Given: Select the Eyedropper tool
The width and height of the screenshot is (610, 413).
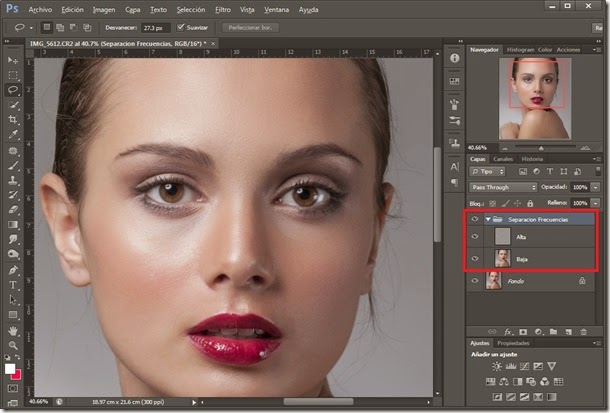Looking at the screenshot, I should point(13,135).
